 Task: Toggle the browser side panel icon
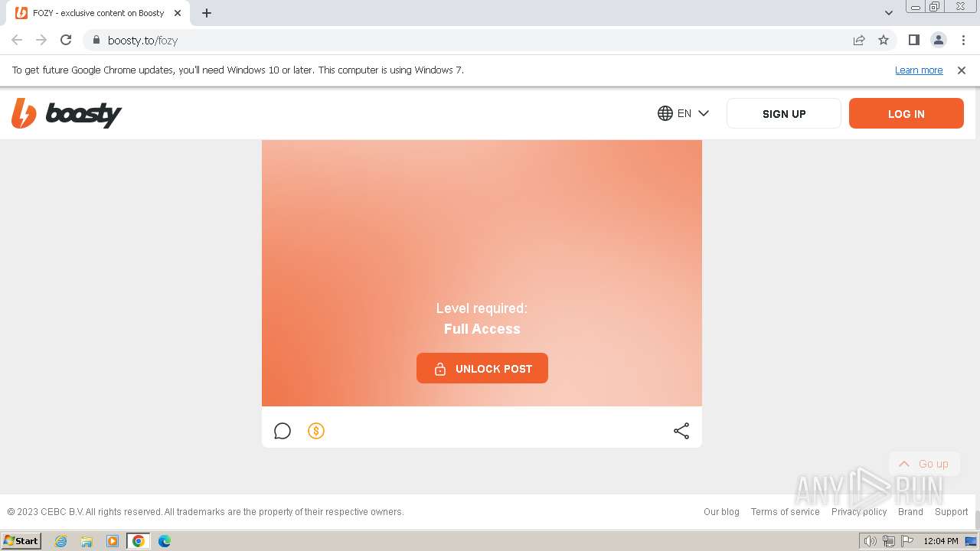(913, 40)
